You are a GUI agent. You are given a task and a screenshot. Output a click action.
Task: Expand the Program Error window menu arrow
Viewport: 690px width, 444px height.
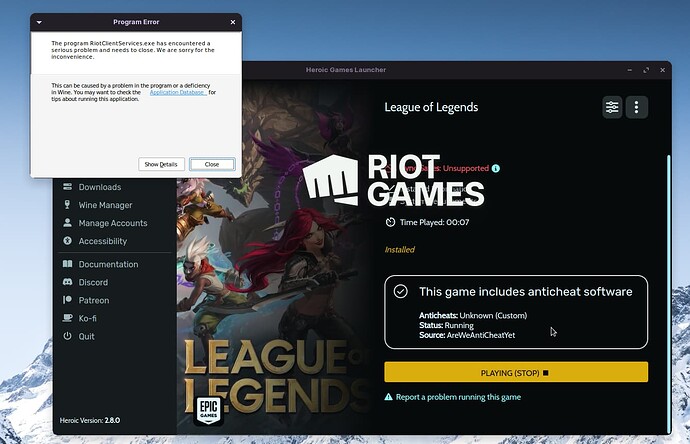pyautogui.click(x=39, y=22)
